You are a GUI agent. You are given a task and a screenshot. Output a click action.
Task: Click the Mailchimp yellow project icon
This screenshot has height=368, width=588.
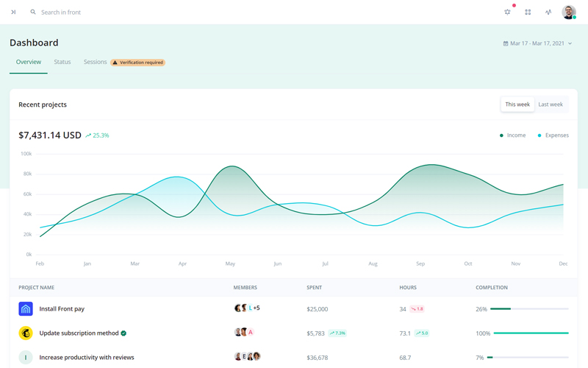click(x=26, y=333)
